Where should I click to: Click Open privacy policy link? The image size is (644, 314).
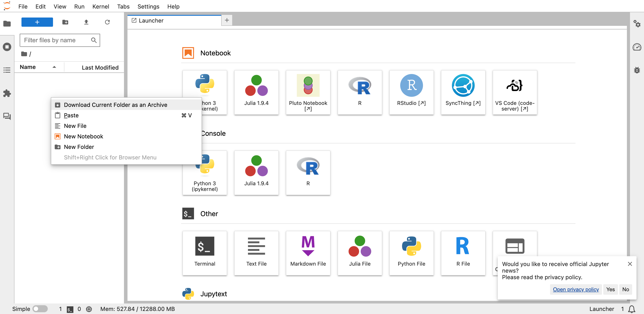[575, 289]
